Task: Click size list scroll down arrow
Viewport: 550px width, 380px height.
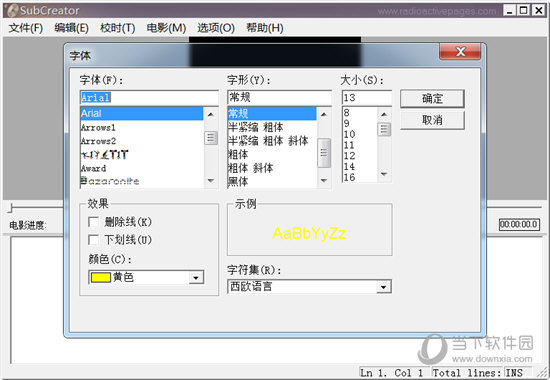Action: coord(384,174)
